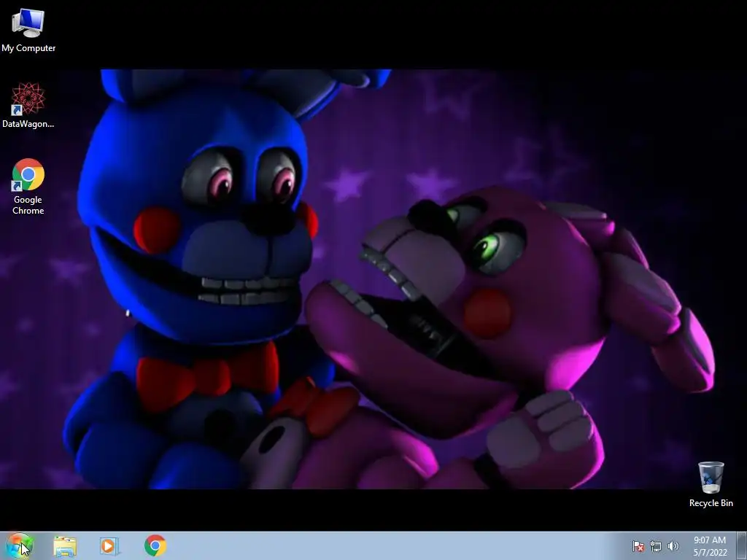Launch Windows Media Player from the taskbar

click(109, 545)
